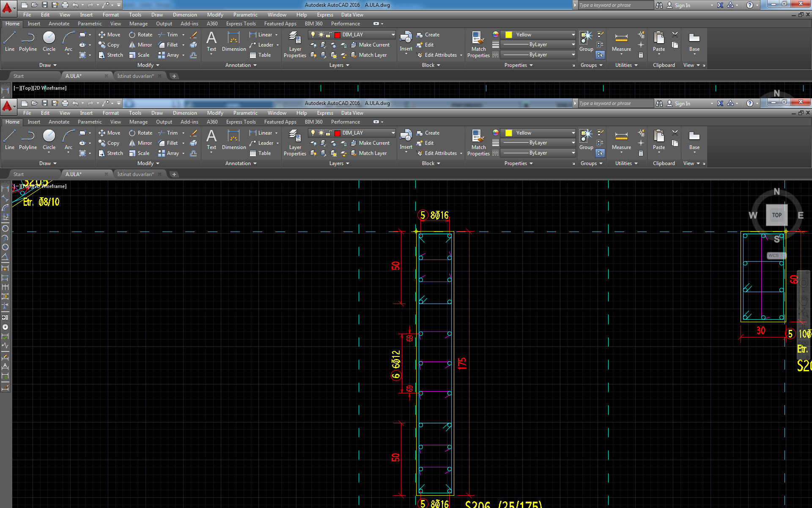
Task: Click the TOP face of ViewCube
Action: [x=776, y=215]
